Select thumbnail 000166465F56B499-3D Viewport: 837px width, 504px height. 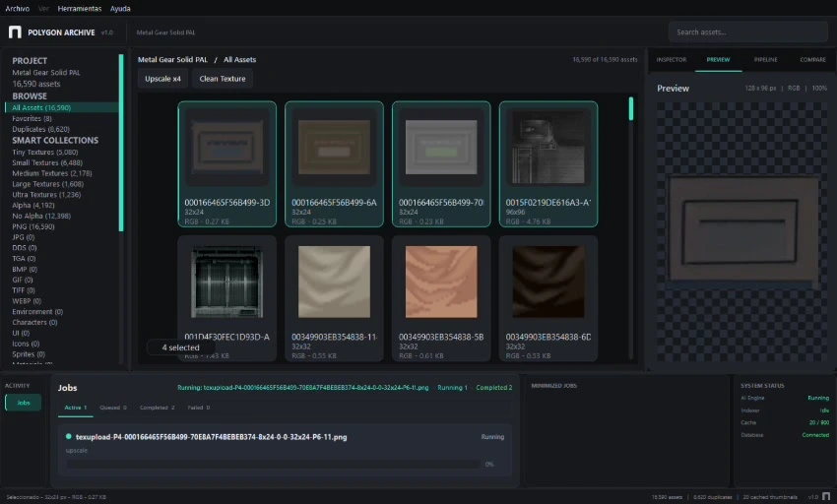point(226,164)
